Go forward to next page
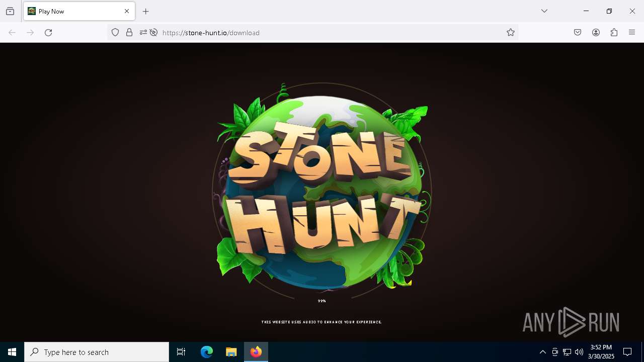644x362 pixels. click(x=30, y=33)
